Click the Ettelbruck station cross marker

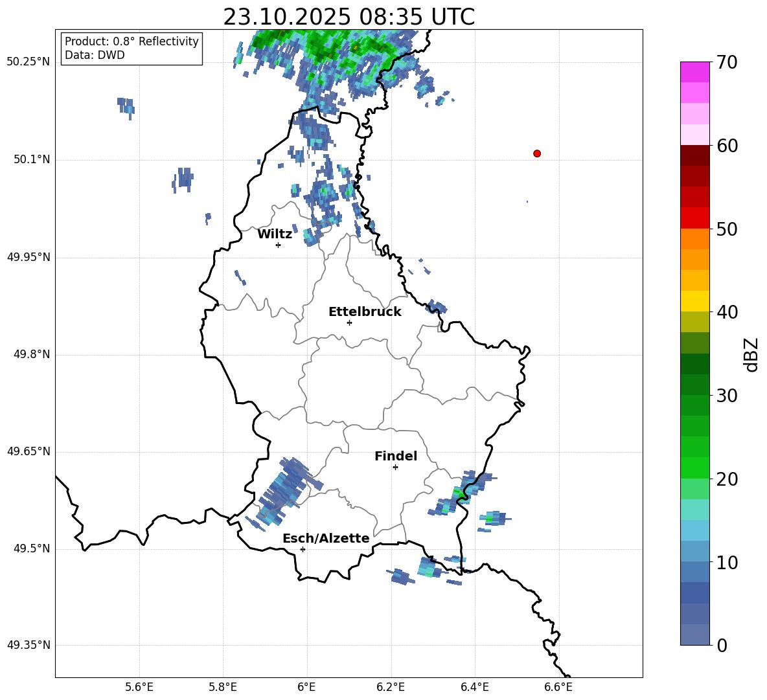click(x=349, y=322)
